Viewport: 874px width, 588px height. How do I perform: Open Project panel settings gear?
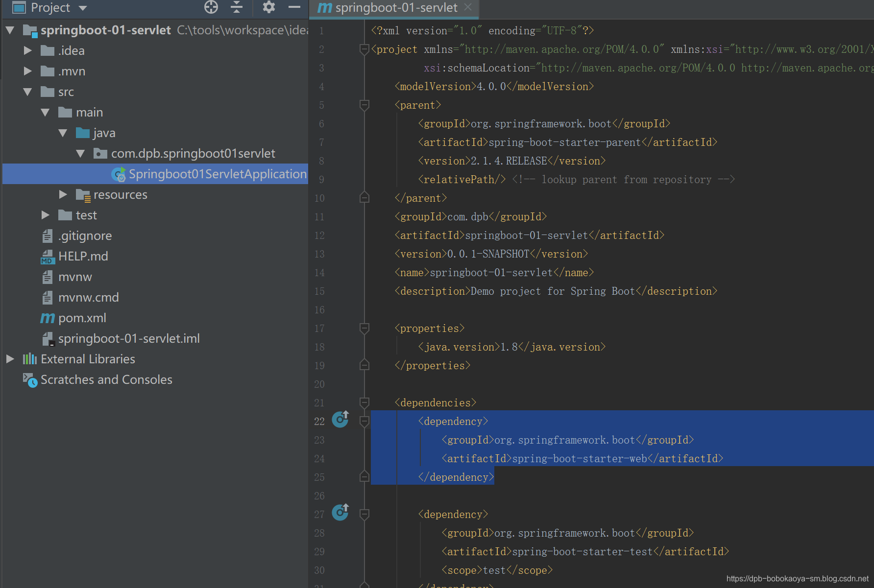point(269,7)
